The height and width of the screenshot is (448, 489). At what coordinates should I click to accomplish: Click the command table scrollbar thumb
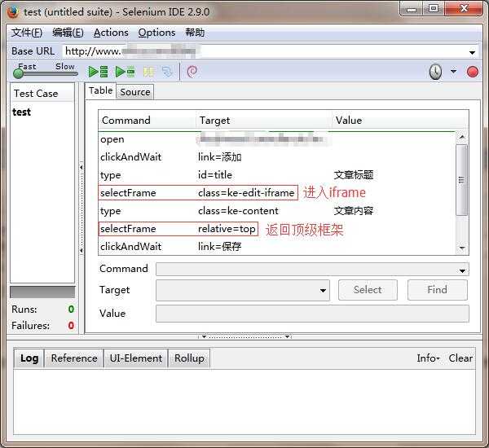[x=462, y=179]
